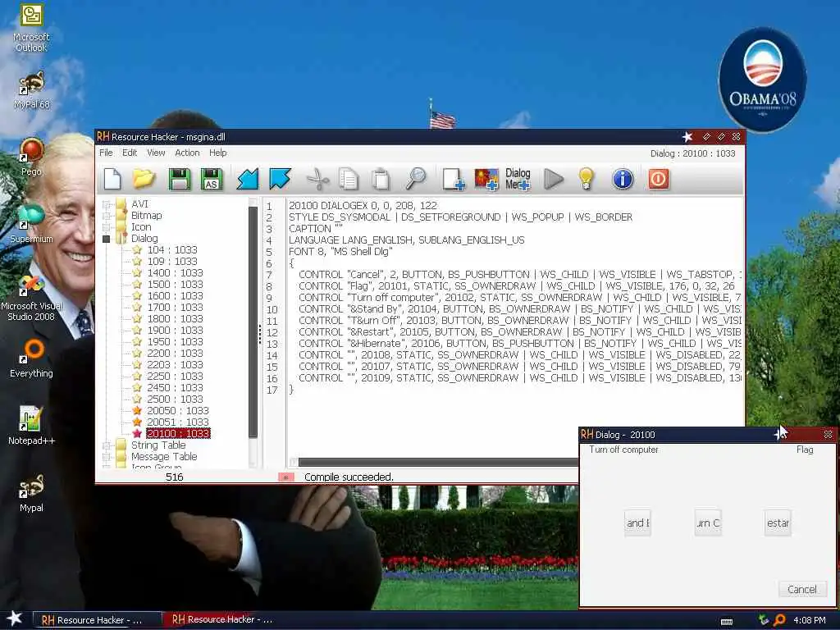Click the star Start button on taskbar
The height and width of the screenshot is (630, 840).
click(14, 619)
